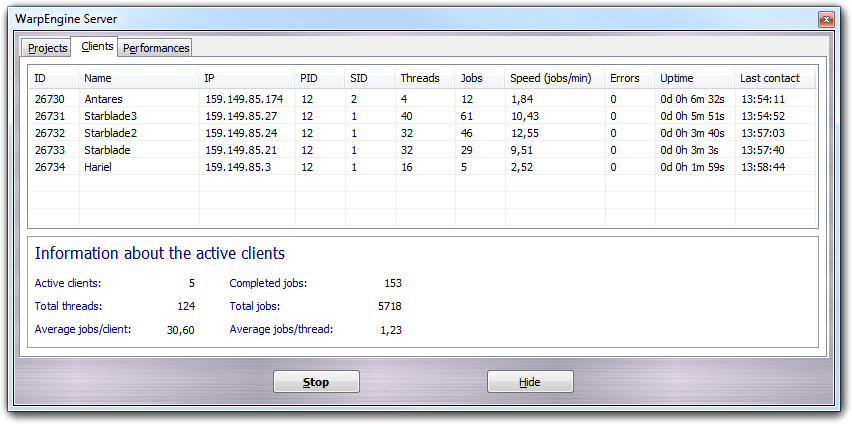Click the Errors column header
Screen dimensions: 852x424
pos(629,78)
